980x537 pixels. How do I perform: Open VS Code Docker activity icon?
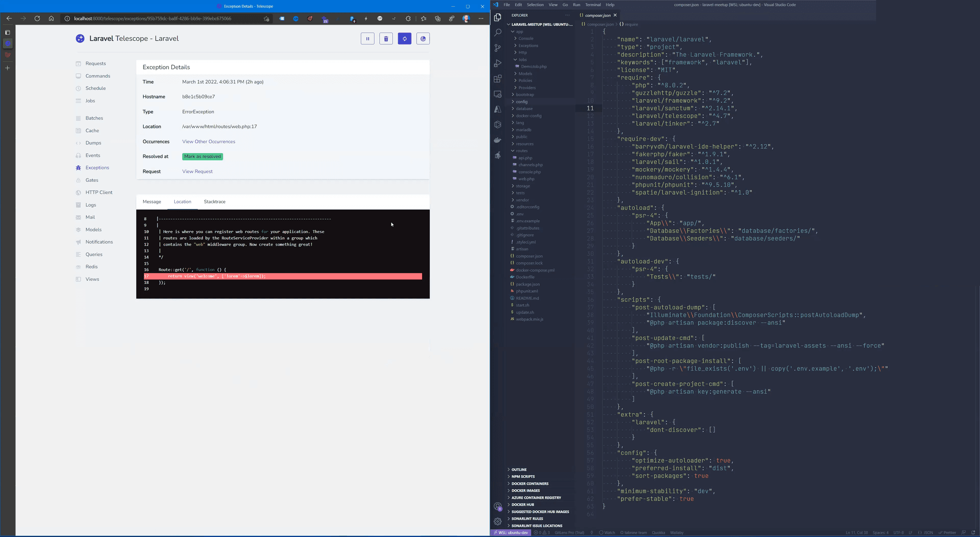coord(498,140)
